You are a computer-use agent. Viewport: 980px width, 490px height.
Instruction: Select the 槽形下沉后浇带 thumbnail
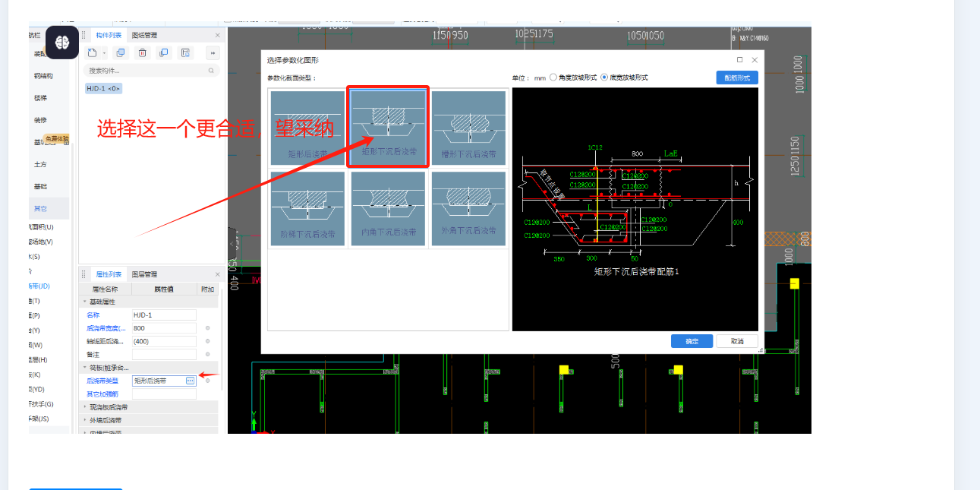(x=468, y=127)
